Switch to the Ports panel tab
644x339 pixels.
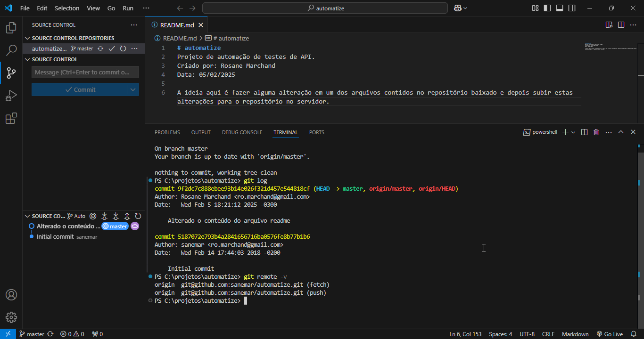pyautogui.click(x=317, y=132)
